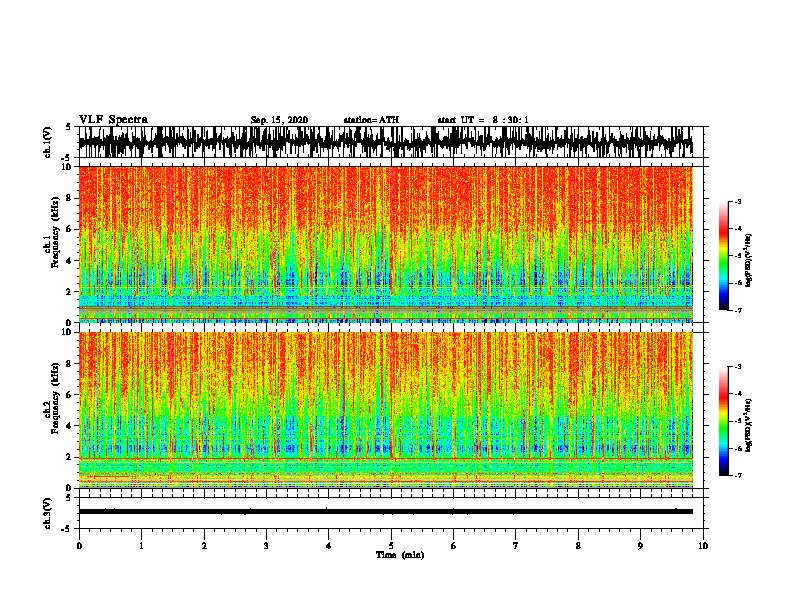The height and width of the screenshot is (612, 792).
Task: Click the time axis tick label '4'
Action: click(x=329, y=546)
